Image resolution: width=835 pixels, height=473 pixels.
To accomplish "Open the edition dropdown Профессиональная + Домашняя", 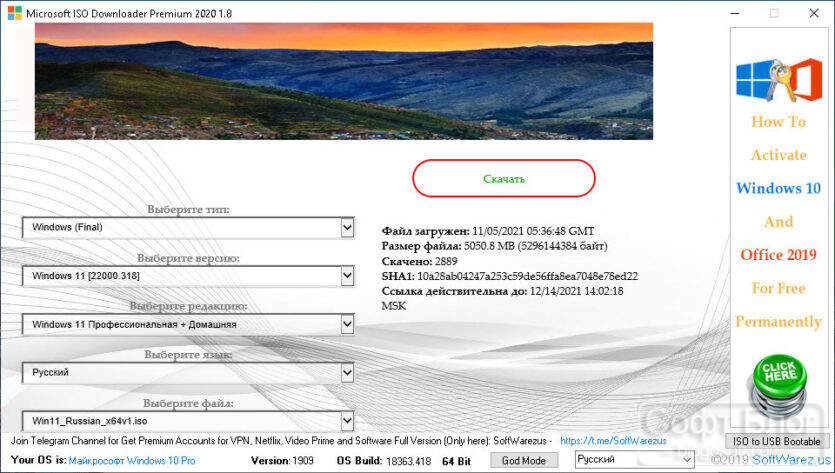I will 188,324.
